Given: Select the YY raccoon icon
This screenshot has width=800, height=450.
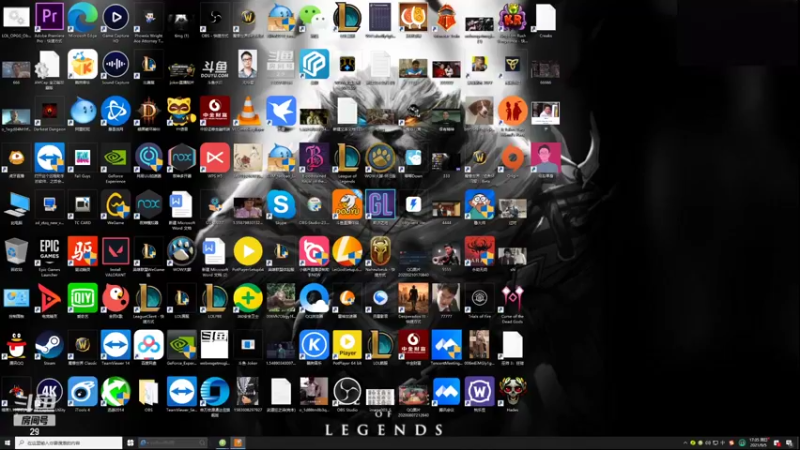Looking at the screenshot, I should [182, 111].
